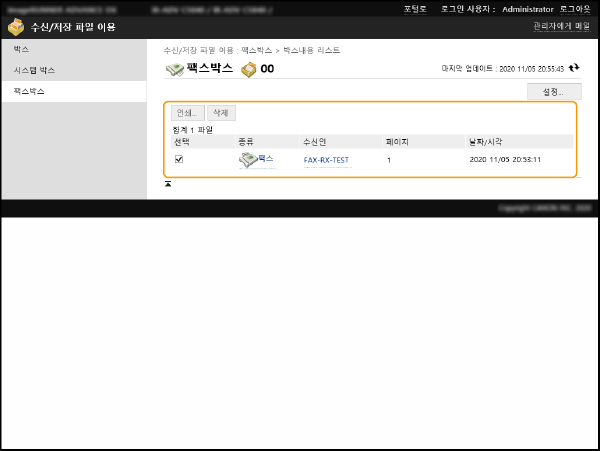Toggle the checkbox for FAX-RX-TEST file
The height and width of the screenshot is (451, 600).
coord(179,159)
